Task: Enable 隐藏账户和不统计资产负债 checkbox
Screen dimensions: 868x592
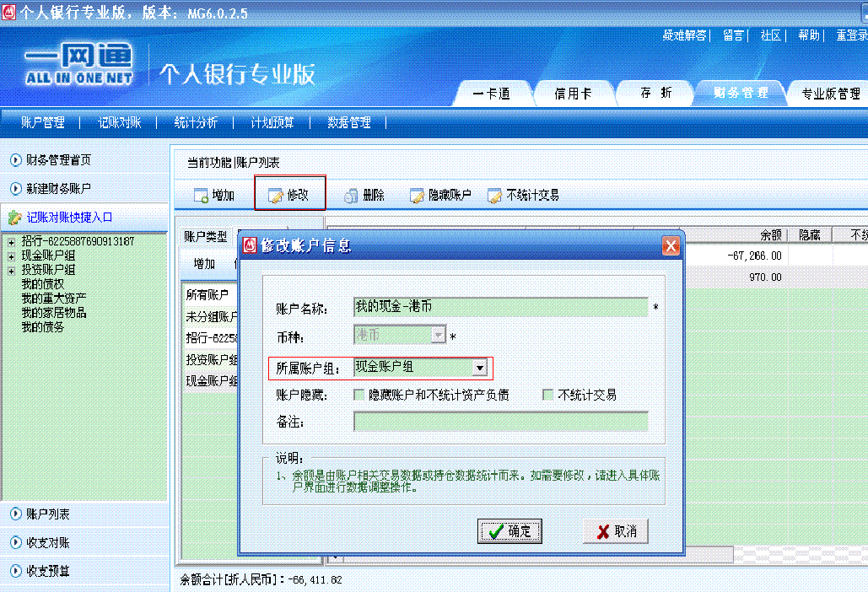Action: [x=360, y=395]
